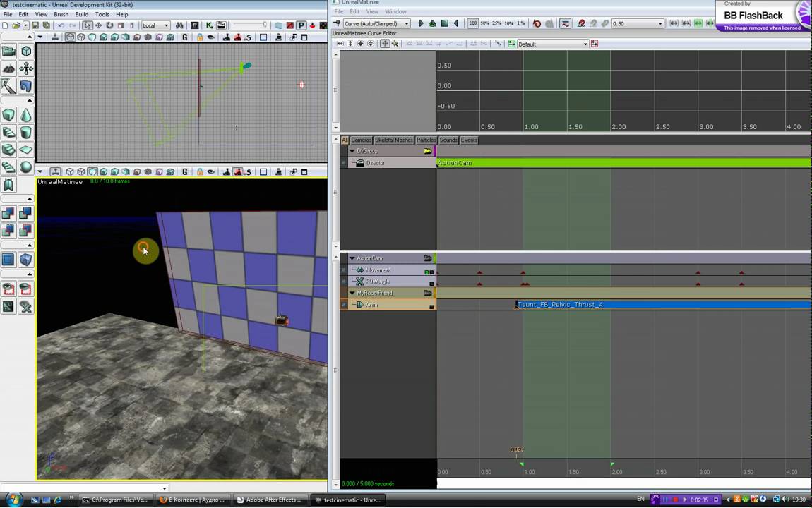Image resolution: width=812 pixels, height=508 pixels.
Task: Collapse the MyRobotFriend group
Action: [x=352, y=293]
